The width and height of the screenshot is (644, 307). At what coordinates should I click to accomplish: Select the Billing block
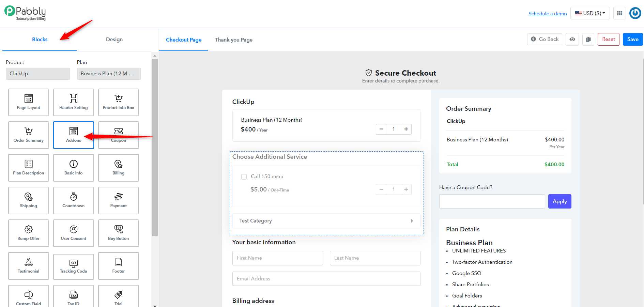119,168
